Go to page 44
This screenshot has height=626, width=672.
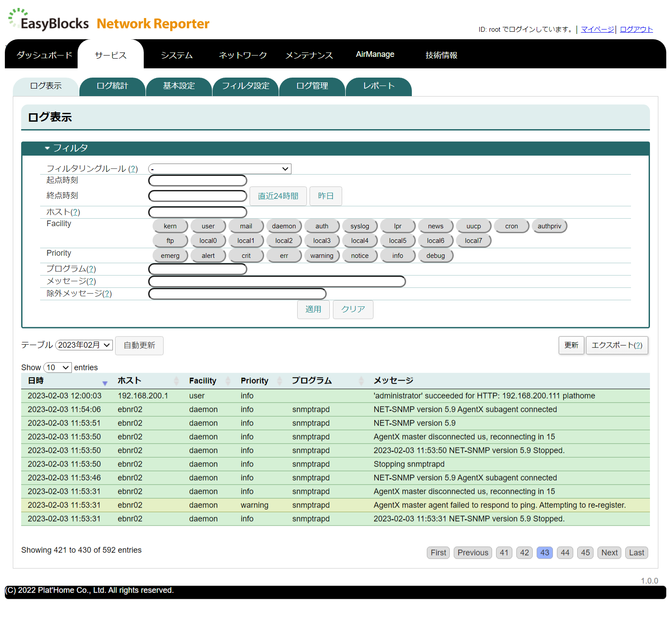(565, 553)
